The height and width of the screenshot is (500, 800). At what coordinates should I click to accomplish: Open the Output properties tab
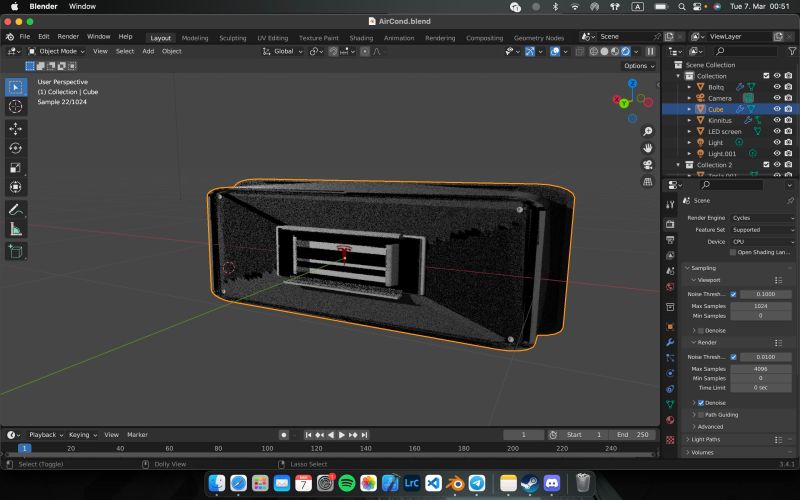[x=670, y=240]
